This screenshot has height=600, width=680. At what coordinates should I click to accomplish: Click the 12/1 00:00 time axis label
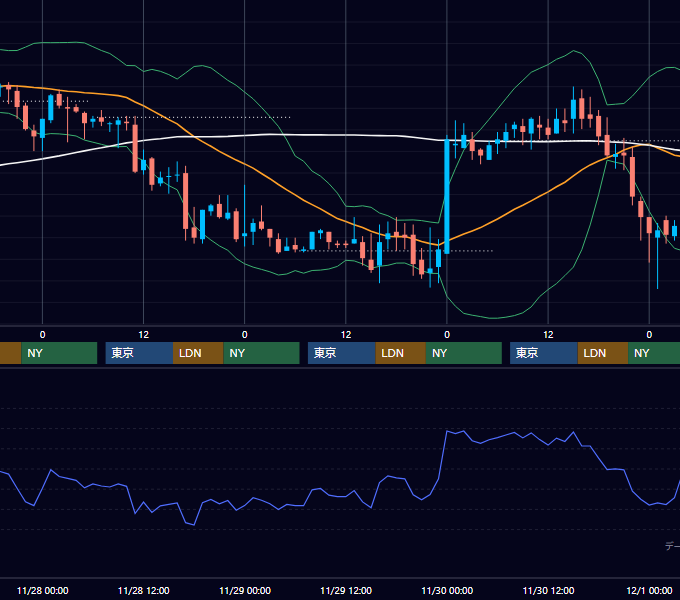point(649,590)
